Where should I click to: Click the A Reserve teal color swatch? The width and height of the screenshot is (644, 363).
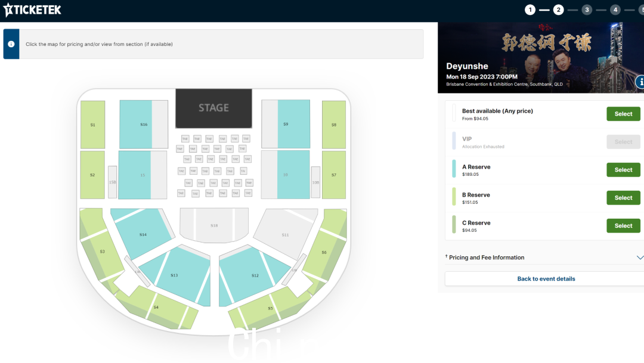[x=454, y=169]
